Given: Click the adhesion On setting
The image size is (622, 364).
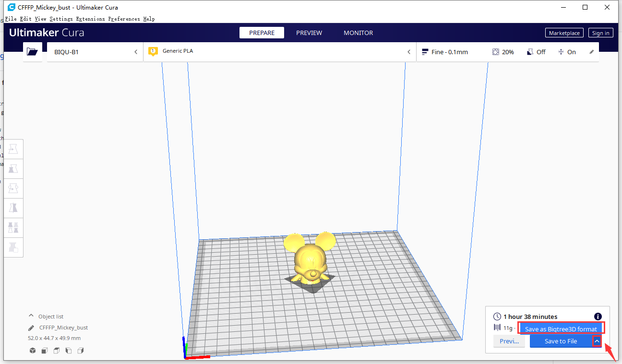Looking at the screenshot, I should pyautogui.click(x=567, y=52).
